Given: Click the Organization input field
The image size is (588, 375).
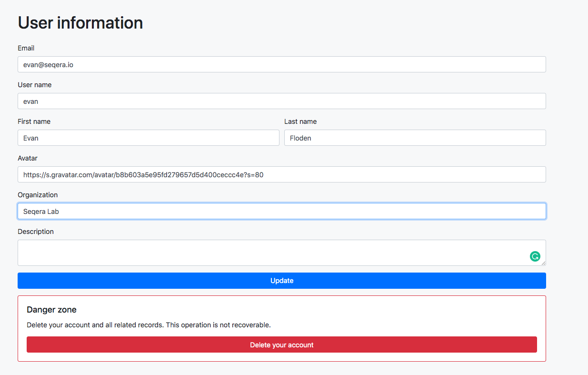Looking at the screenshot, I should coord(281,211).
